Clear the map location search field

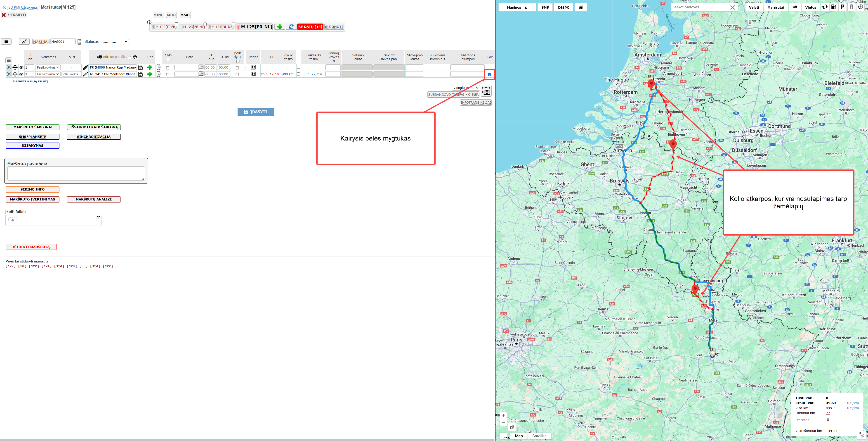point(732,7)
